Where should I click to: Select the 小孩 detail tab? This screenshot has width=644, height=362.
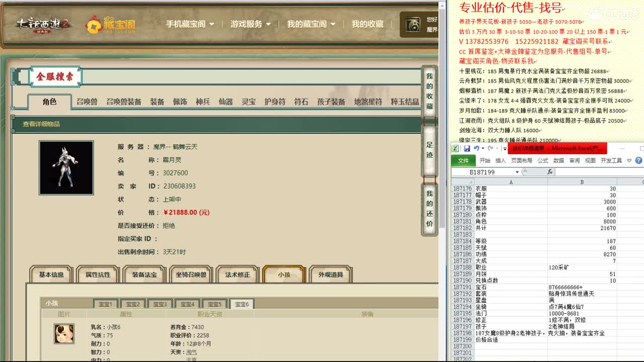coord(284,275)
